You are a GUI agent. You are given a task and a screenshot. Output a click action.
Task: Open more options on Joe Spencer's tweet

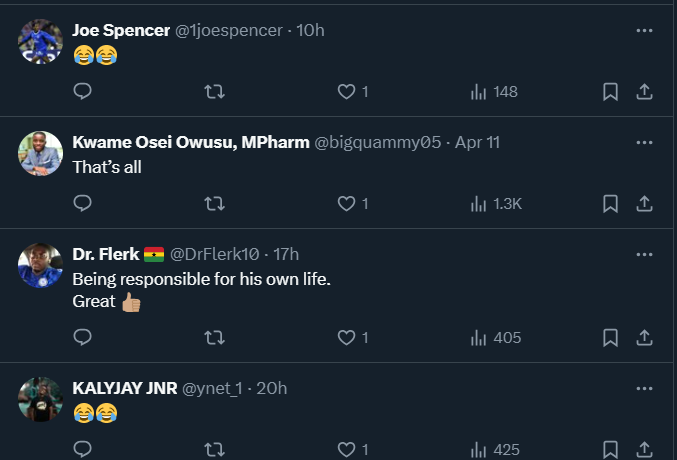[x=645, y=30]
